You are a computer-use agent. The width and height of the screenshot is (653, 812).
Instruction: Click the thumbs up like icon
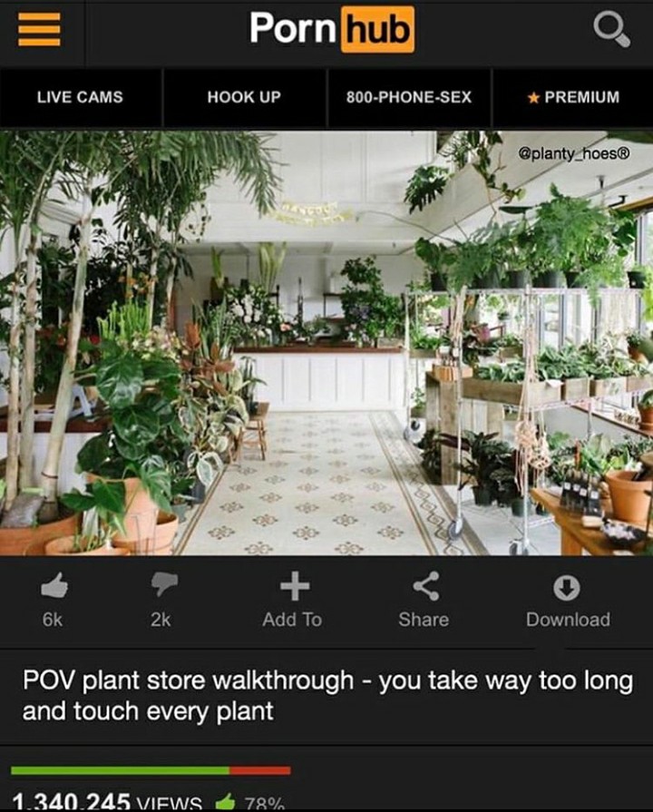click(54, 586)
